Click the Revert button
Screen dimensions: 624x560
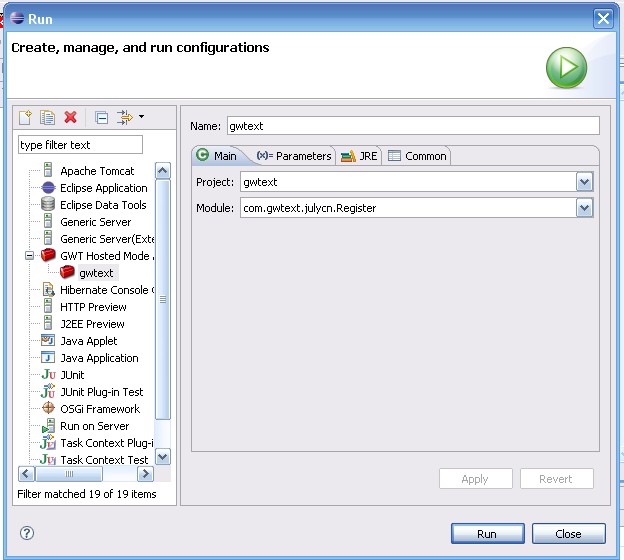(556, 479)
